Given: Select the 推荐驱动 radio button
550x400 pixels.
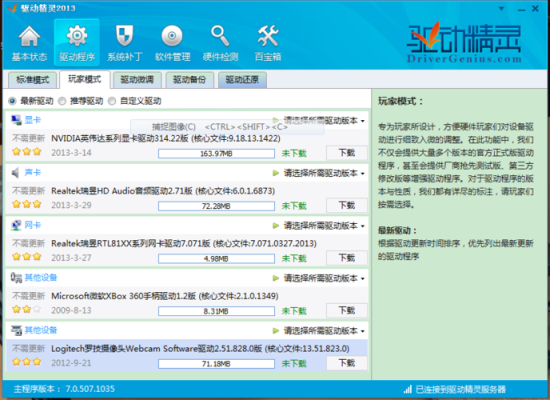Looking at the screenshot, I should click(62, 101).
